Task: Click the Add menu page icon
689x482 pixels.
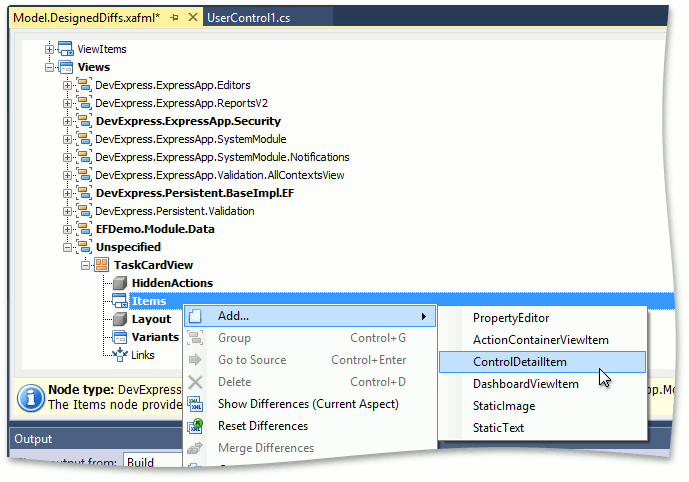Action: pos(195,316)
